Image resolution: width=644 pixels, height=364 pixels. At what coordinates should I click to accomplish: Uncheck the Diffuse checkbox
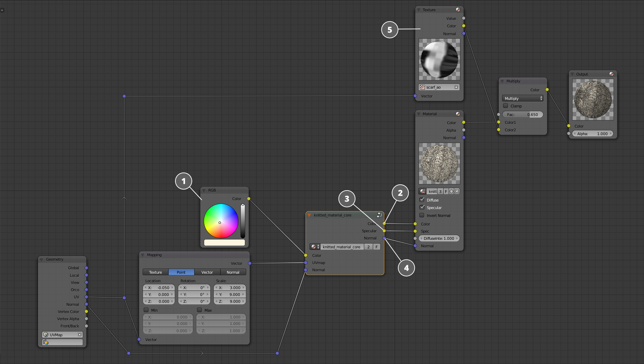click(422, 200)
